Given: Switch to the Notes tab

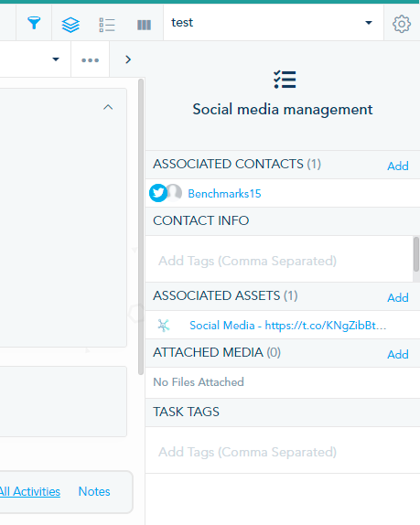Looking at the screenshot, I should [94, 491].
